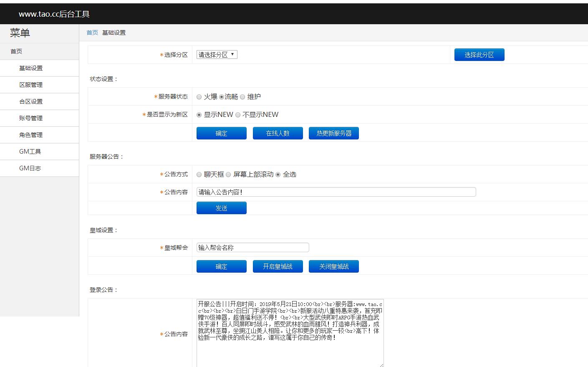This screenshot has height=367, width=588.
Task: Start the war with 开启皇城战
Action: click(x=278, y=266)
